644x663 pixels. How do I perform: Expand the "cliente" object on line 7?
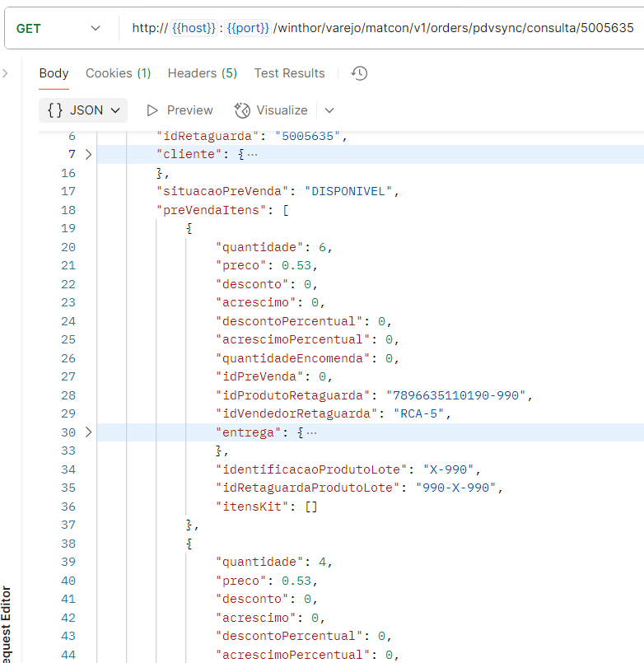coord(88,155)
